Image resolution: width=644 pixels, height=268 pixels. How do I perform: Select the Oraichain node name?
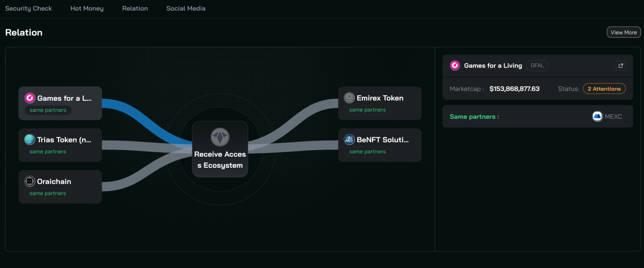[54, 181]
